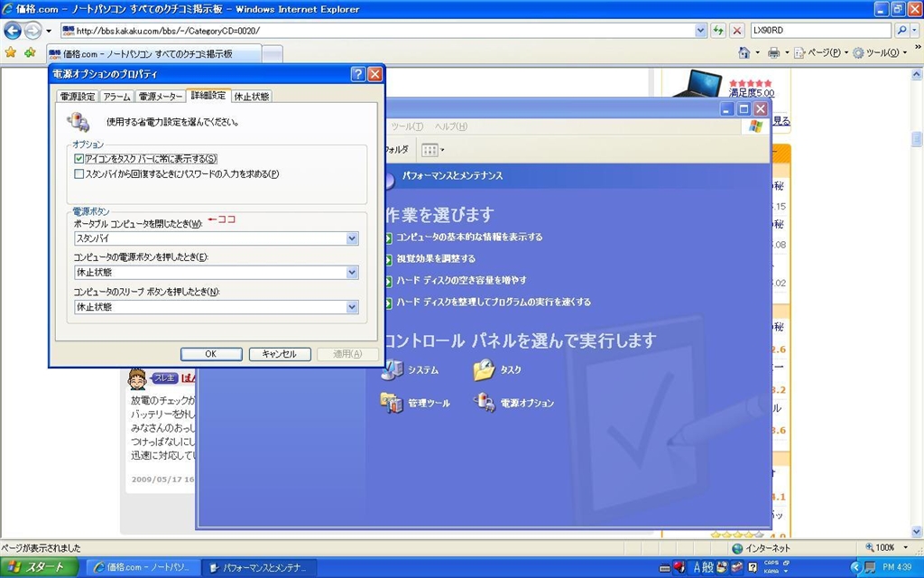
Task: Click the コンピュータの基本的な情報を表示する link
Action: [x=469, y=238]
